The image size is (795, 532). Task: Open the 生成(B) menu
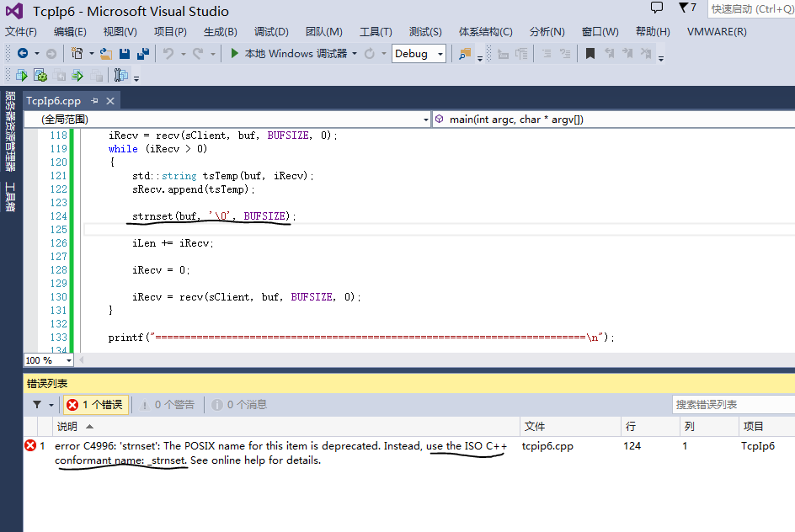221,32
